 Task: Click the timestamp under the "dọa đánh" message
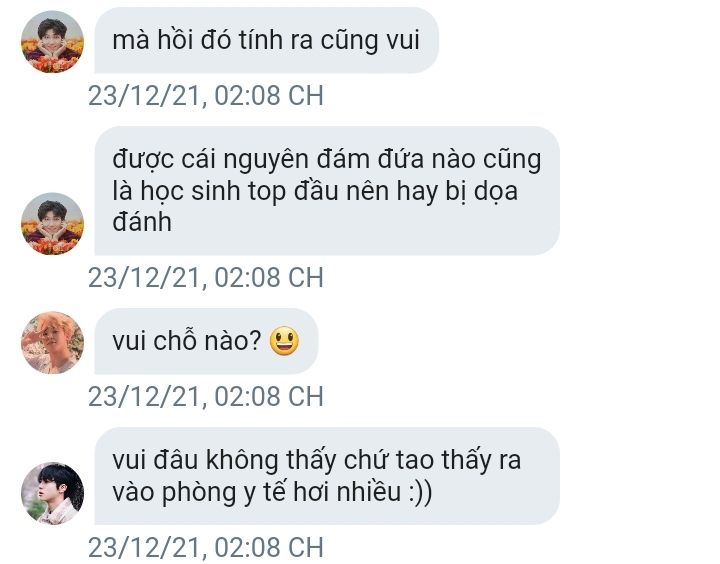click(x=206, y=277)
